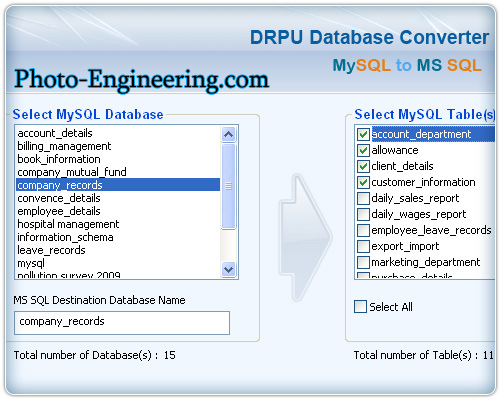Click the database list scroll-down arrow

[229, 269]
